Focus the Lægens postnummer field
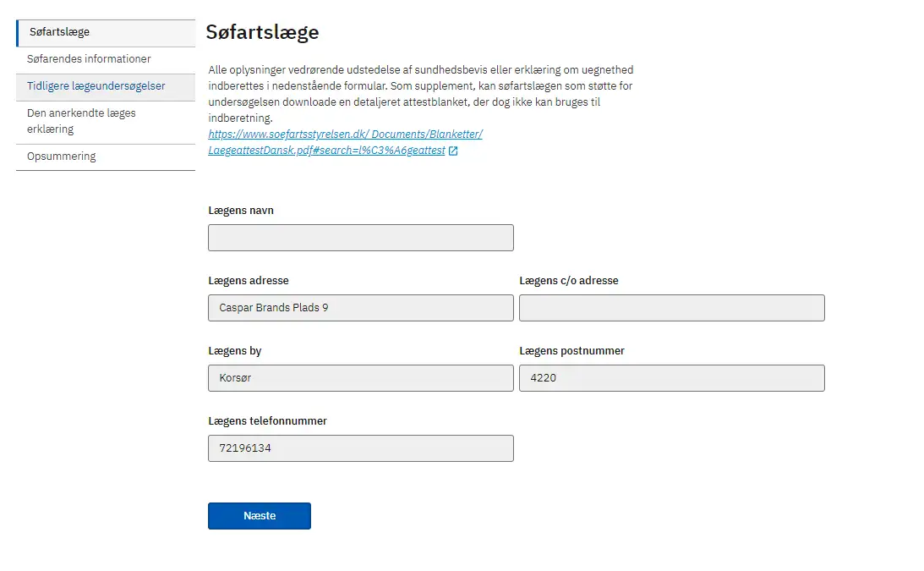Image resolution: width=924 pixels, height=571 pixels. click(672, 378)
